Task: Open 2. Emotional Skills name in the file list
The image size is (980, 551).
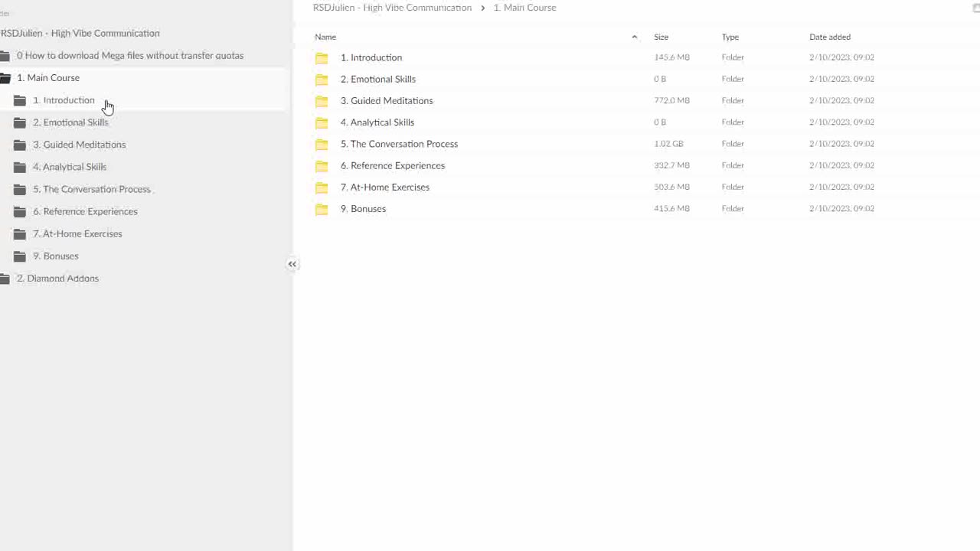Action: (x=378, y=79)
